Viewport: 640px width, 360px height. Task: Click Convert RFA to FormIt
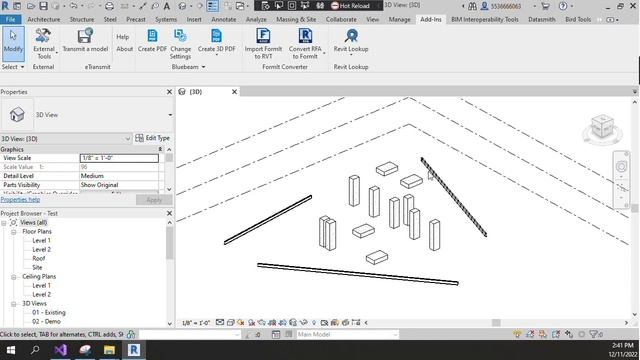pos(305,44)
